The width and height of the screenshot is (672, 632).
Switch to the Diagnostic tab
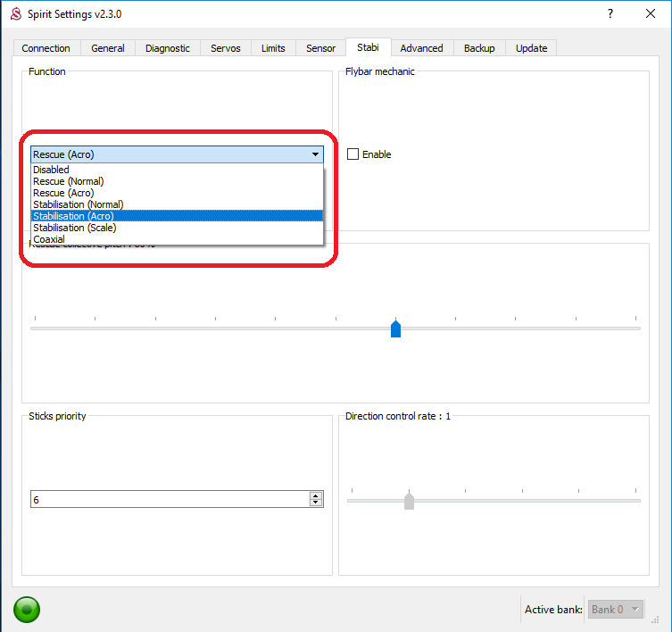(x=168, y=48)
